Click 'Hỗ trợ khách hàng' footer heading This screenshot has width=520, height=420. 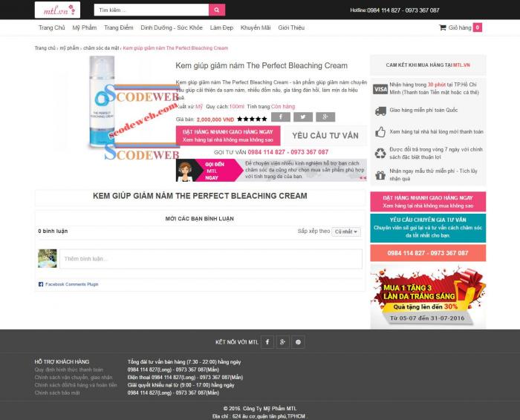[62, 361]
